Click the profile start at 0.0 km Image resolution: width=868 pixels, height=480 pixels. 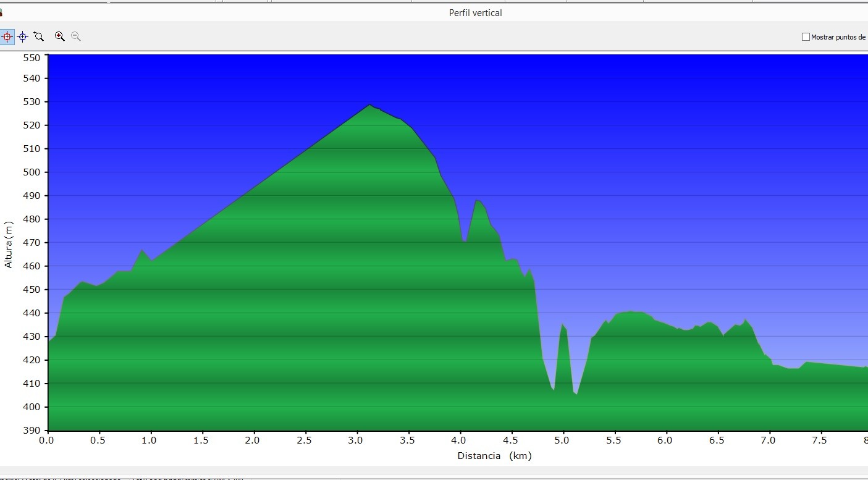(x=49, y=340)
